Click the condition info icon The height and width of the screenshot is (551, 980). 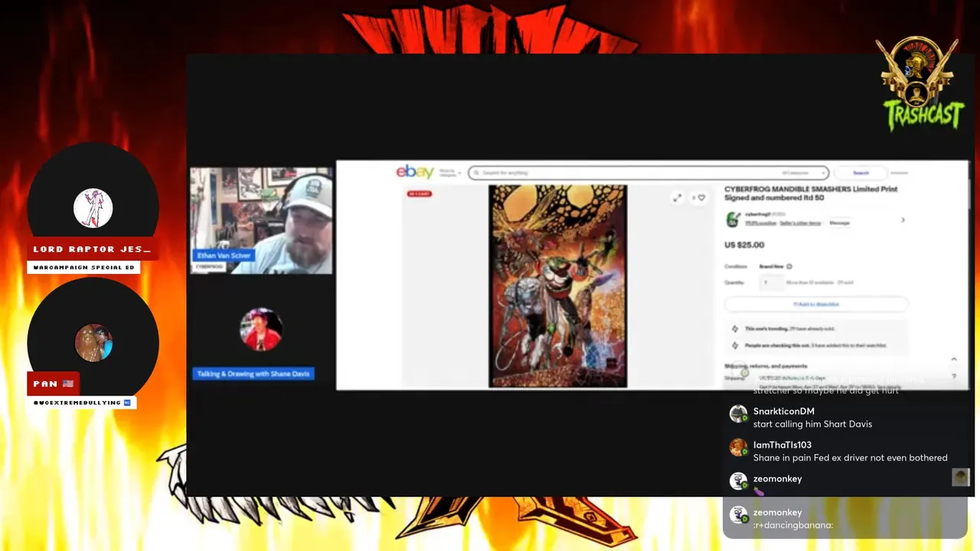(789, 266)
